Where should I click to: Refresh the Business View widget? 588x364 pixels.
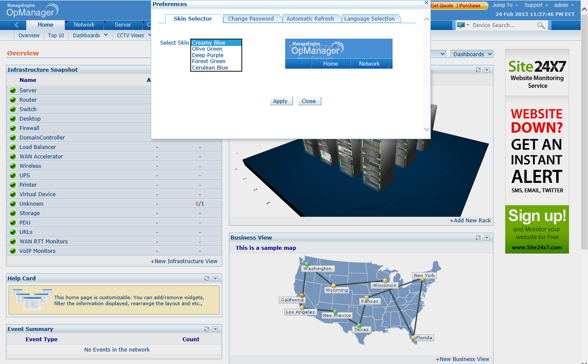(x=478, y=237)
